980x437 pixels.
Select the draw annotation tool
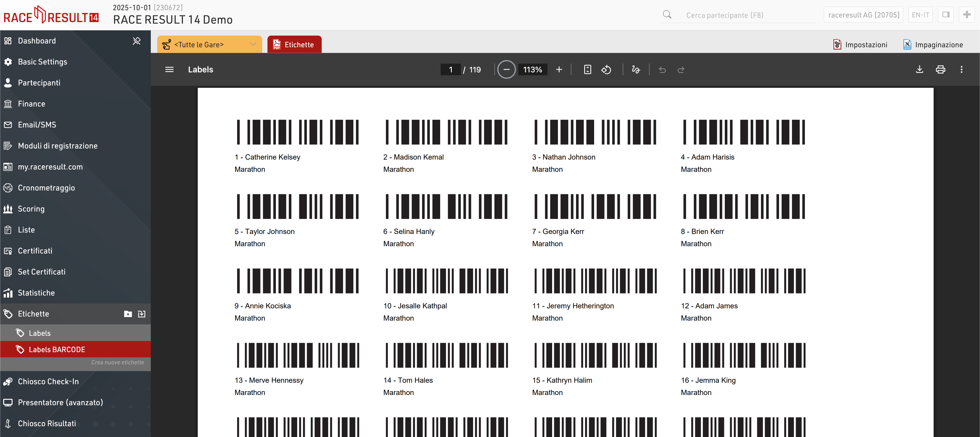tap(636, 70)
